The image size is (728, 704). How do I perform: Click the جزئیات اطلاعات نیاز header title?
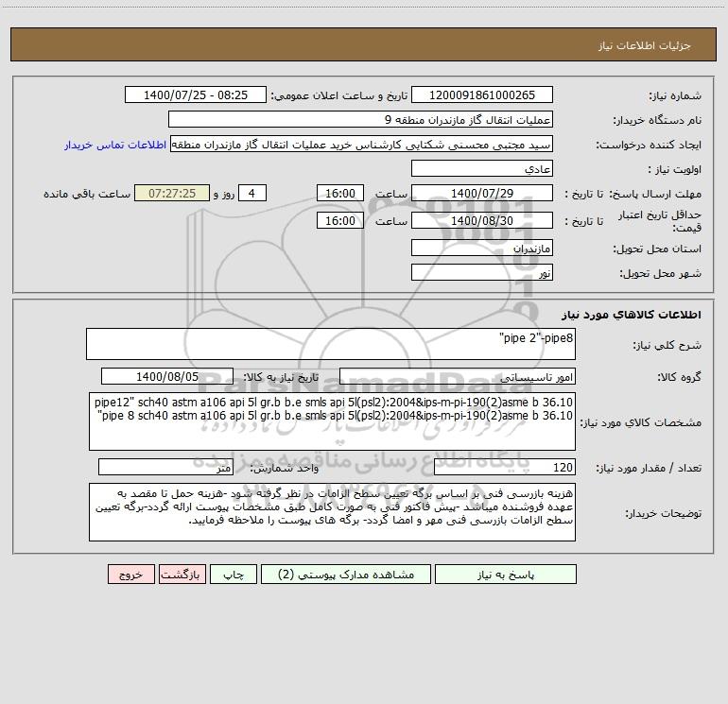point(645,45)
